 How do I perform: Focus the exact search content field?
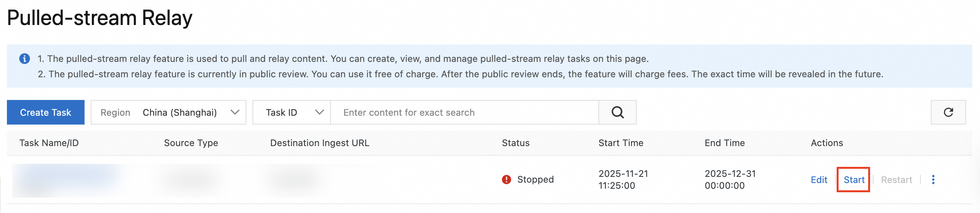[464, 112]
